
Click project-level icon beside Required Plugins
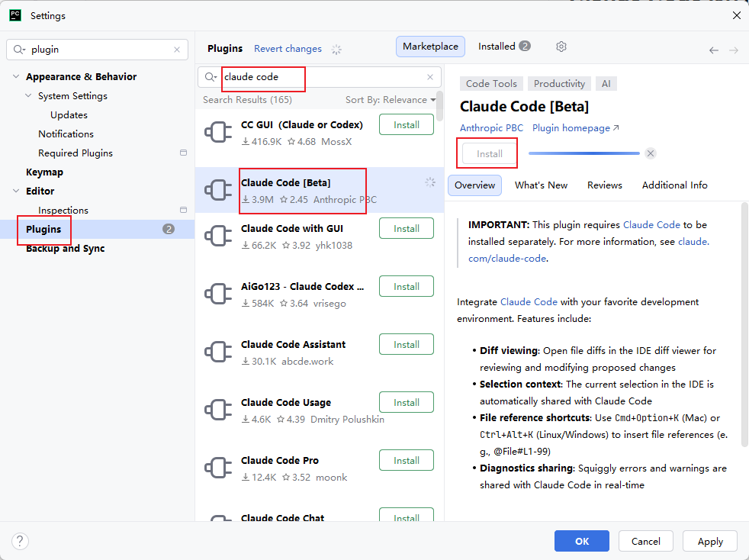coord(183,153)
